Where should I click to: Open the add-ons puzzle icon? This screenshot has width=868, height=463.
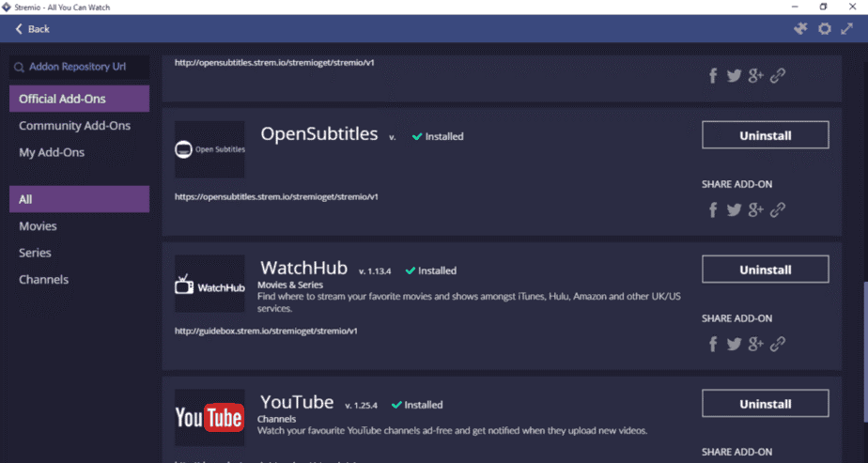click(800, 29)
